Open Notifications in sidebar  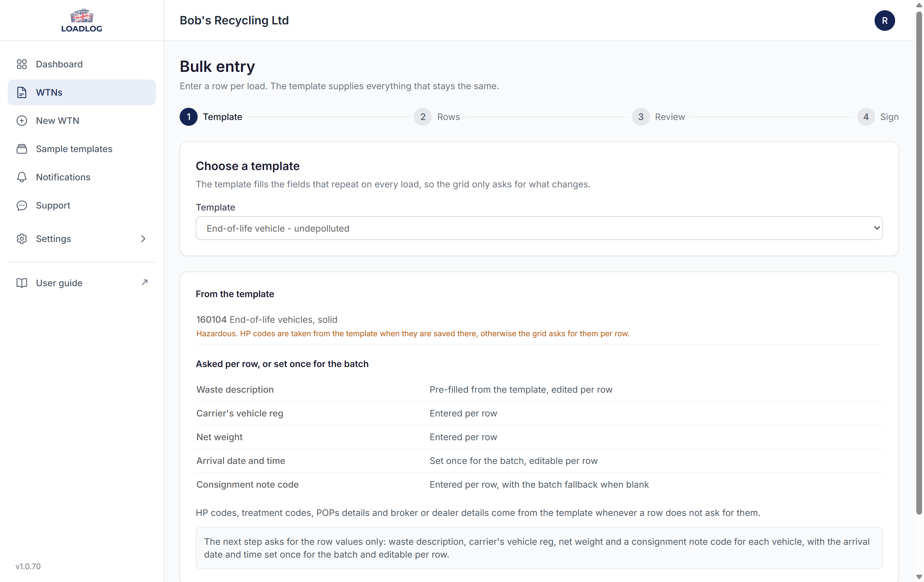pyautogui.click(x=82, y=177)
